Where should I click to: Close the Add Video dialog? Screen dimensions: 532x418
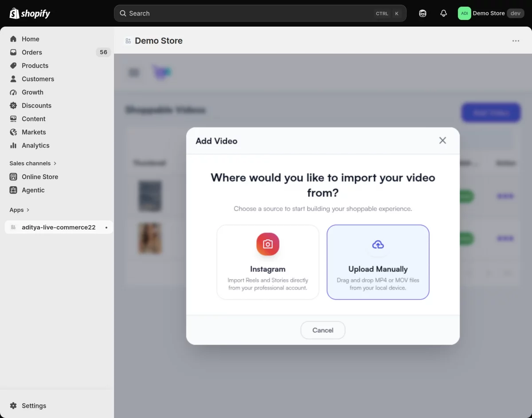point(442,141)
